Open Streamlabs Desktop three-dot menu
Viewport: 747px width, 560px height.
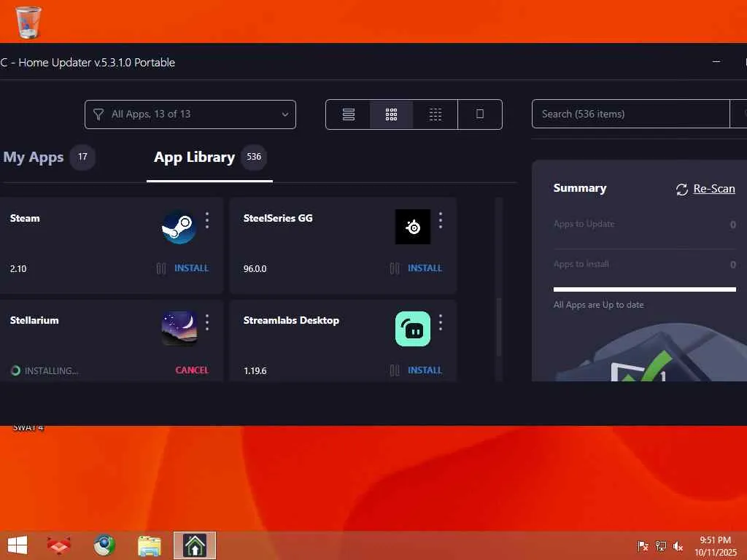pos(440,322)
